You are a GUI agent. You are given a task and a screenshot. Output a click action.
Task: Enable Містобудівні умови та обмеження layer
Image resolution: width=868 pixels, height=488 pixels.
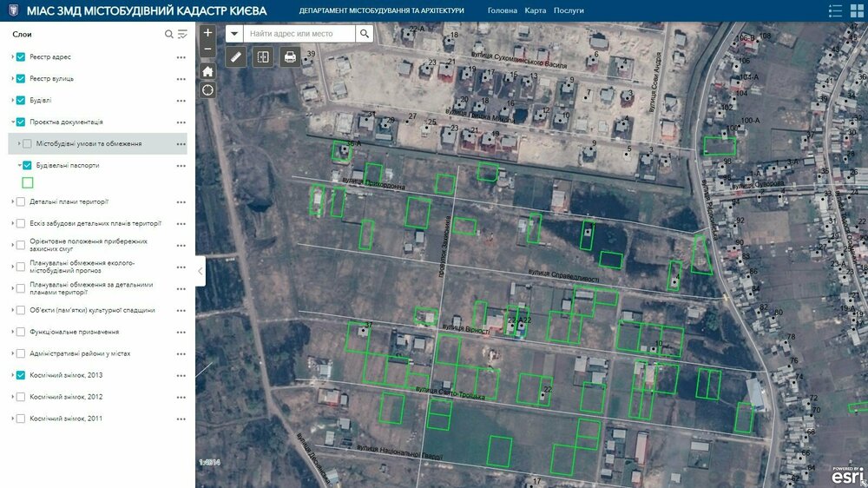(27, 143)
